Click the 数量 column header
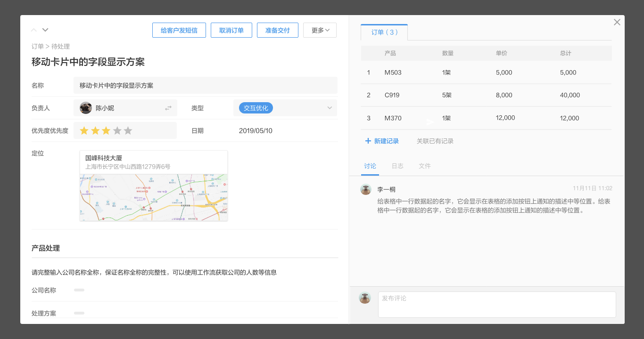This screenshot has width=644, height=339. coord(448,53)
